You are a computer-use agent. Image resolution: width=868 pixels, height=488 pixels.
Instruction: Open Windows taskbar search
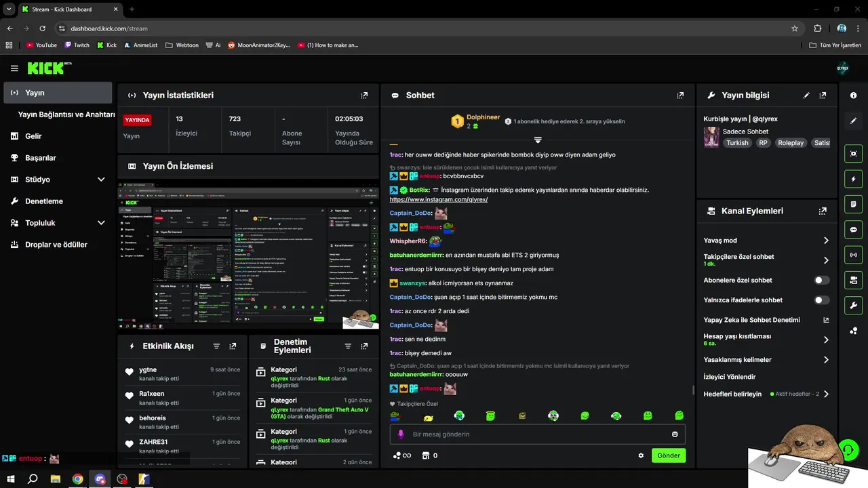[x=33, y=479]
